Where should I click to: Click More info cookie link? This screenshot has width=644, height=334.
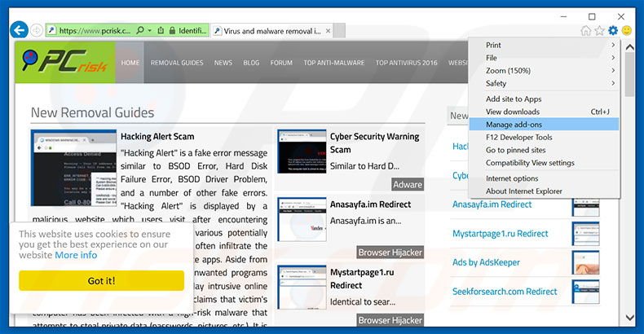tap(76, 255)
